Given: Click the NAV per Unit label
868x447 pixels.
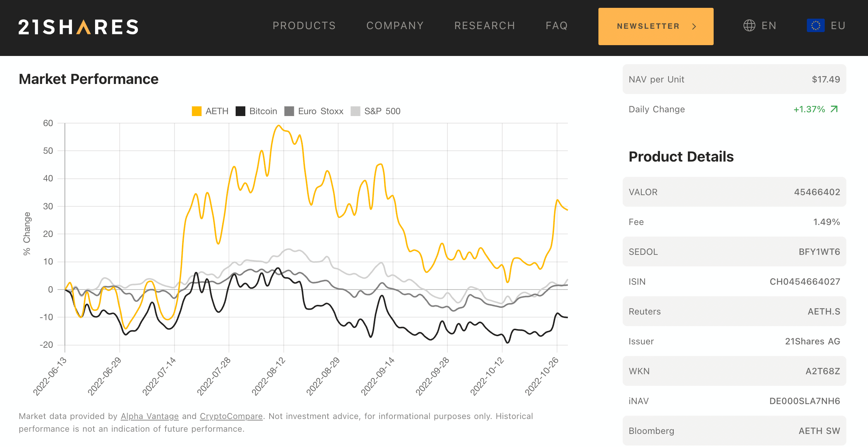Looking at the screenshot, I should 656,79.
